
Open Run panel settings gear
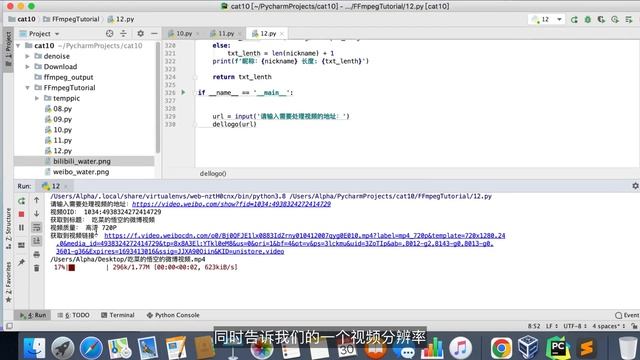(x=635, y=186)
